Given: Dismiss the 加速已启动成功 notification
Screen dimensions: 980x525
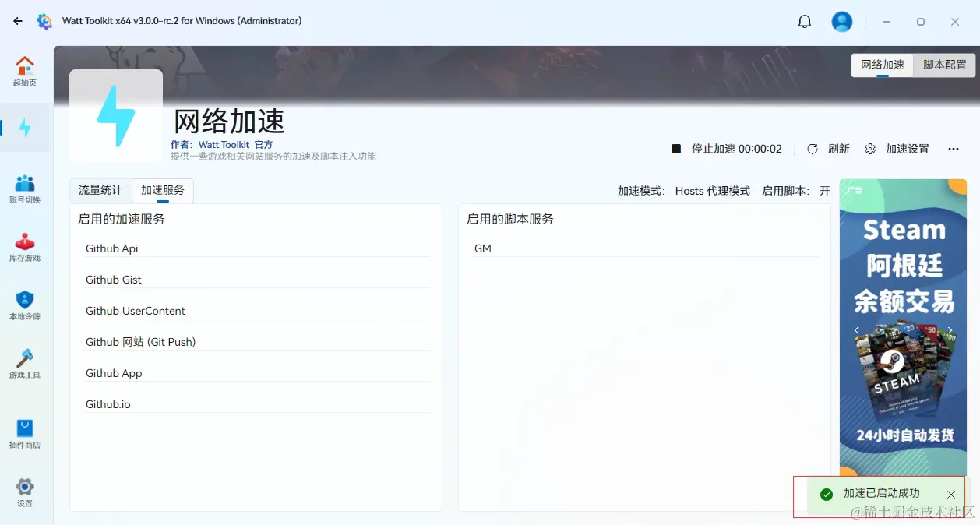Looking at the screenshot, I should click(x=951, y=495).
